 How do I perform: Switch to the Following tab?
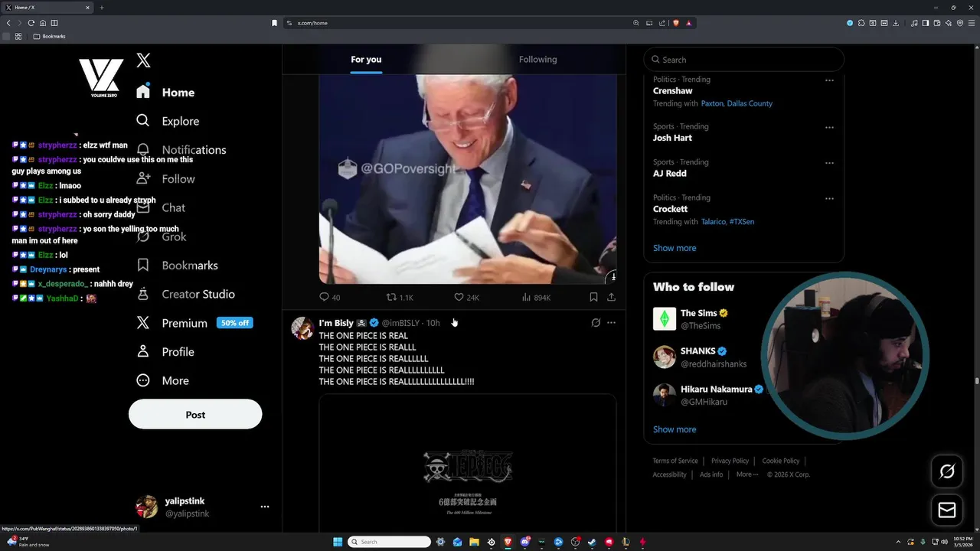coord(537,59)
